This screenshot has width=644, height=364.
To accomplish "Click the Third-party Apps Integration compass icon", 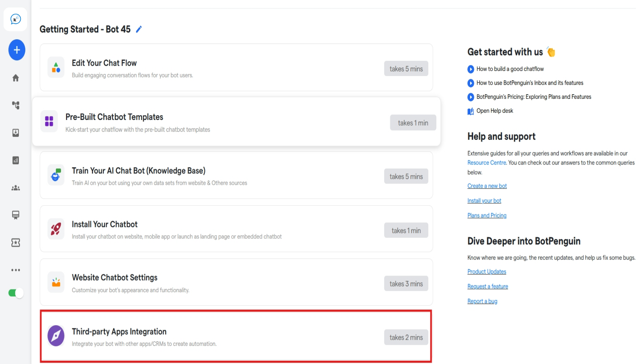I will 56,336.
